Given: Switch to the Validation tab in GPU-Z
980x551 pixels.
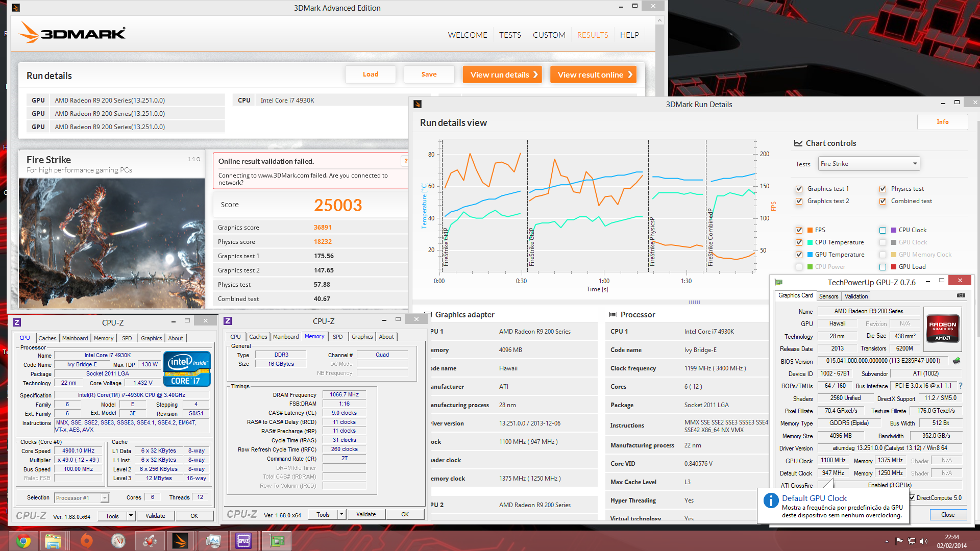Looking at the screenshot, I should point(856,296).
